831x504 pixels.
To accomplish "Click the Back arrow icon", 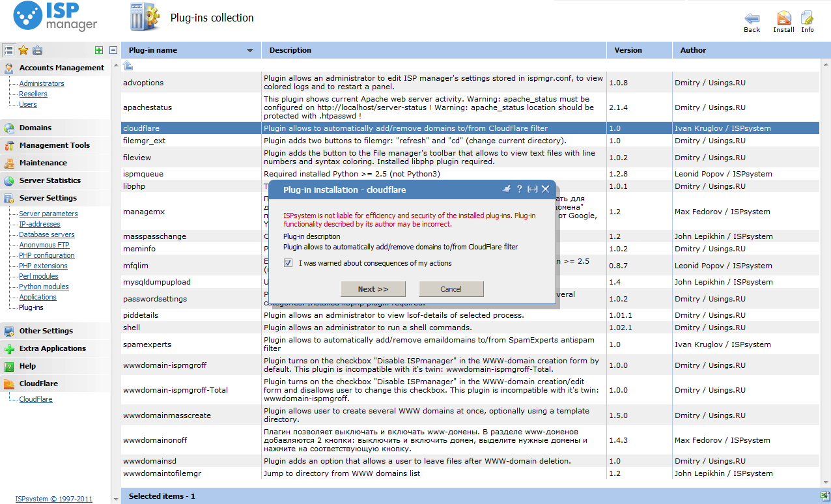I will coord(752,18).
